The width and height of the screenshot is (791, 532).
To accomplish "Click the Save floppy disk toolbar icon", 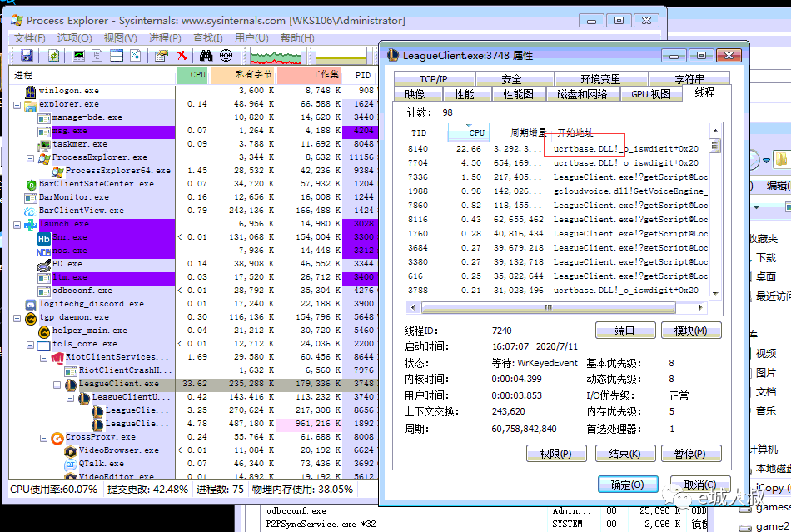I will [27, 56].
